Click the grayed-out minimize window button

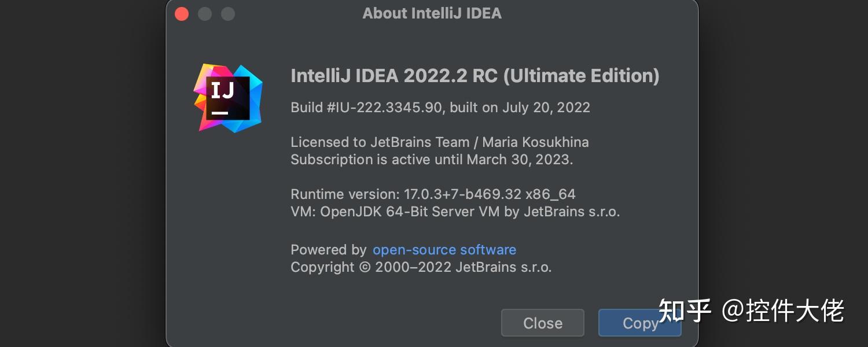coord(205,14)
